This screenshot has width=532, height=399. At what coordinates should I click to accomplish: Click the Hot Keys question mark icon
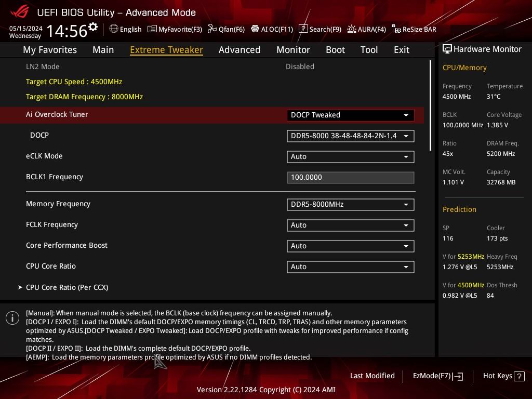click(519, 376)
